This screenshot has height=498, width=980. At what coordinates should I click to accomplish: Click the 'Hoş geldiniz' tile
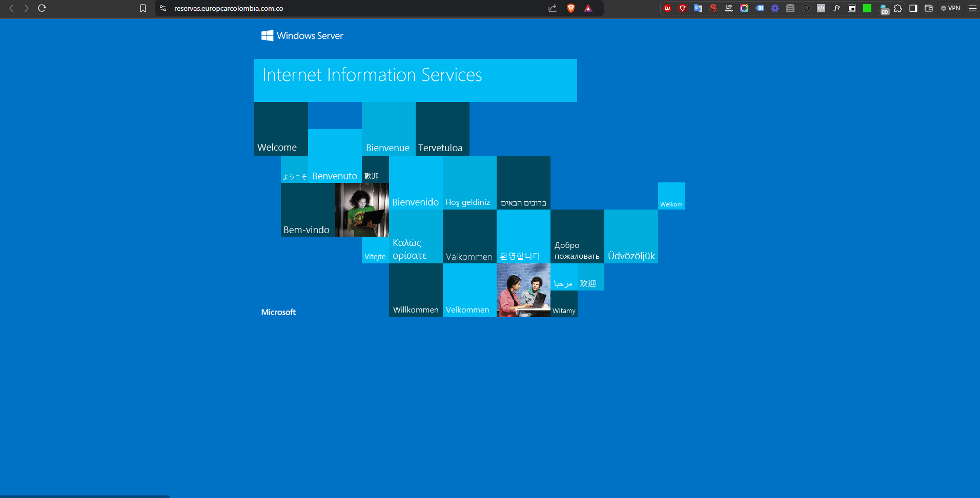click(x=469, y=182)
